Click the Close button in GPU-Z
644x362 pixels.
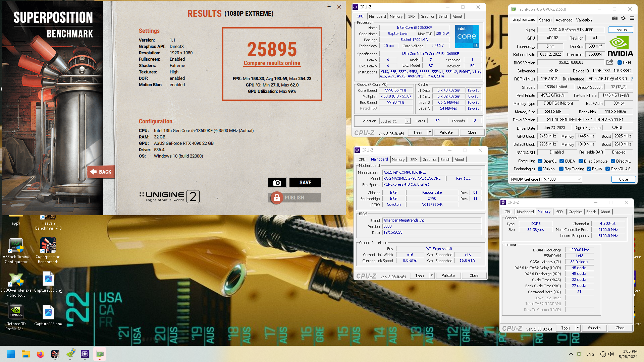point(623,179)
